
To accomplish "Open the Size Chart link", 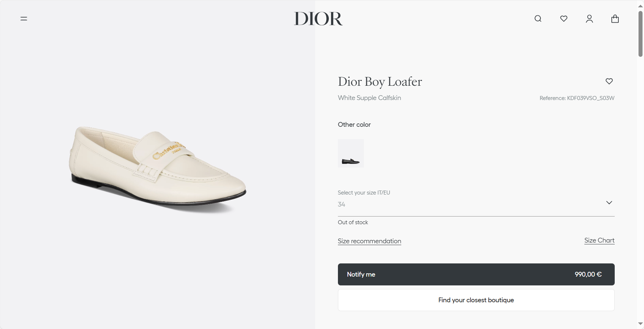I will 599,240.
